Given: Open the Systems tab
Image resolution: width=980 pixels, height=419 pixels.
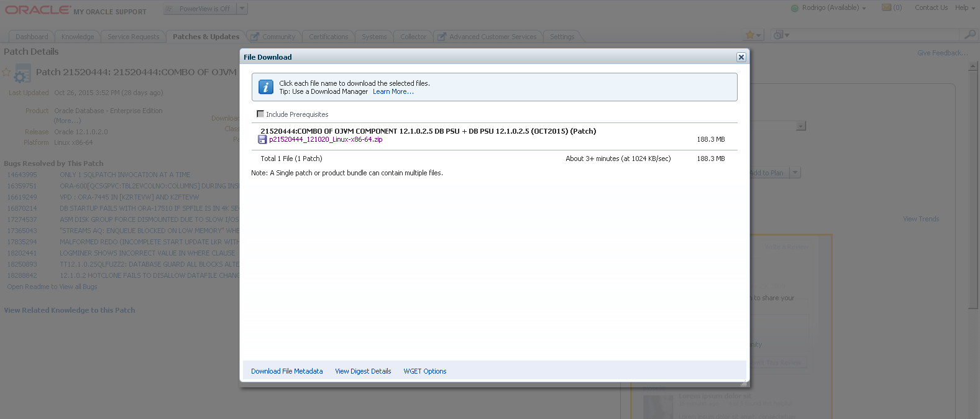Looking at the screenshot, I should (374, 37).
